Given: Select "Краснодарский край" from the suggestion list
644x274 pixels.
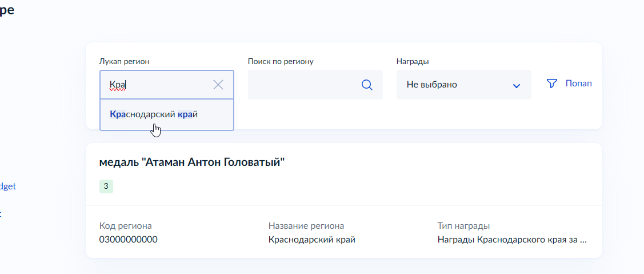Looking at the screenshot, I should 154,114.
